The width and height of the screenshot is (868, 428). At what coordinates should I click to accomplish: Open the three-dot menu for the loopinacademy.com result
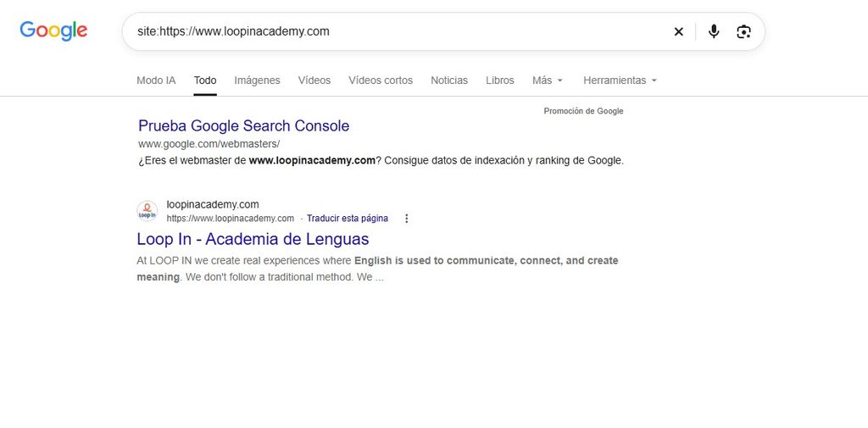(406, 218)
